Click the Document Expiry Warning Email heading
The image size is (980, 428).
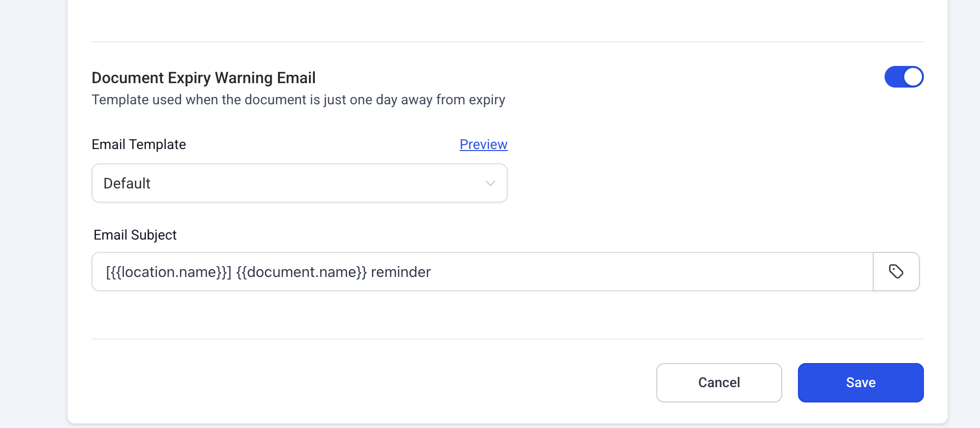203,78
